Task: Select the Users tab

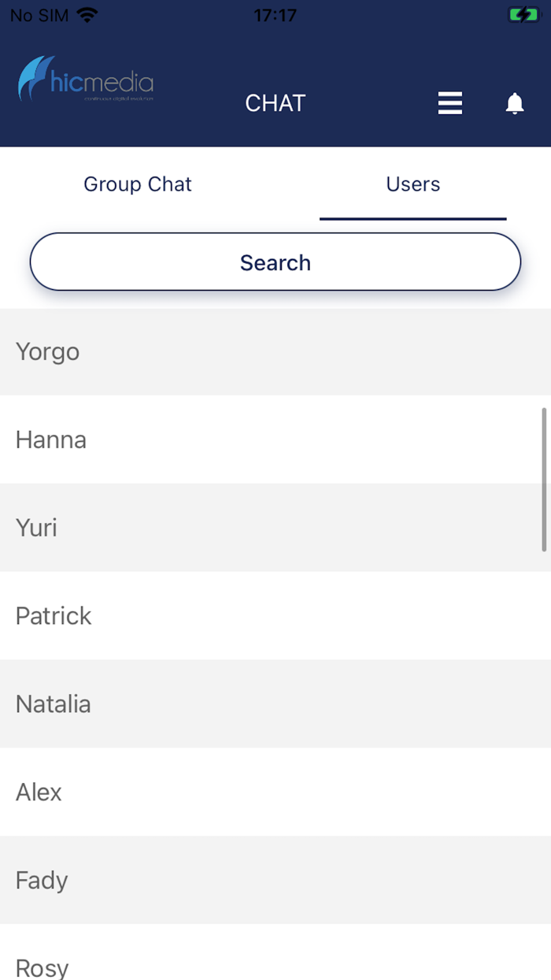Action: [x=412, y=184]
